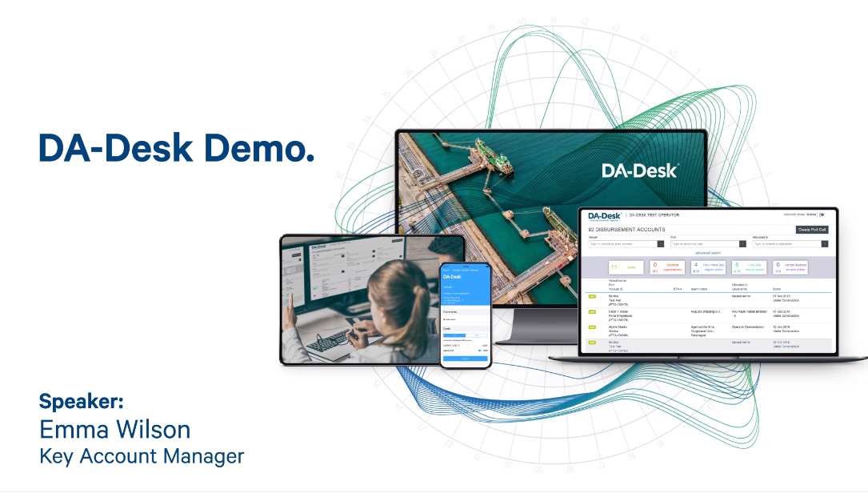Click the DA-Desk Demo. slide title

click(x=176, y=148)
